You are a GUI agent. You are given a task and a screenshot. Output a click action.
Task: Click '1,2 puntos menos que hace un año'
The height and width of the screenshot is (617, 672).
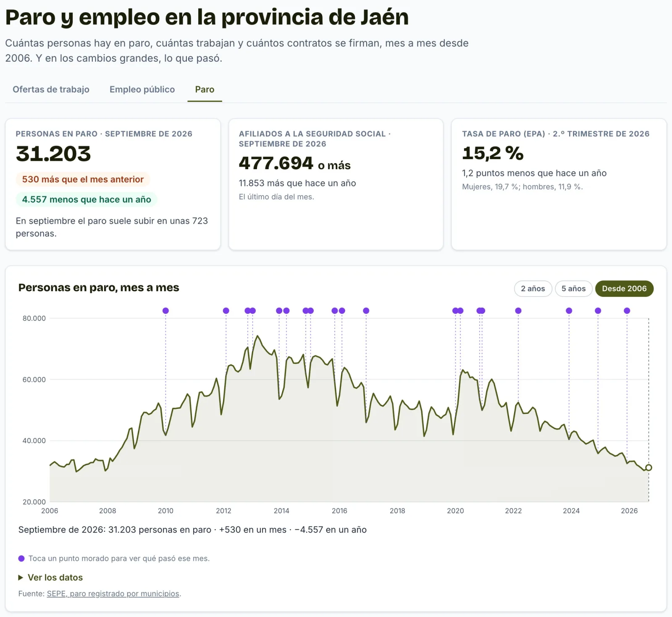tap(534, 173)
